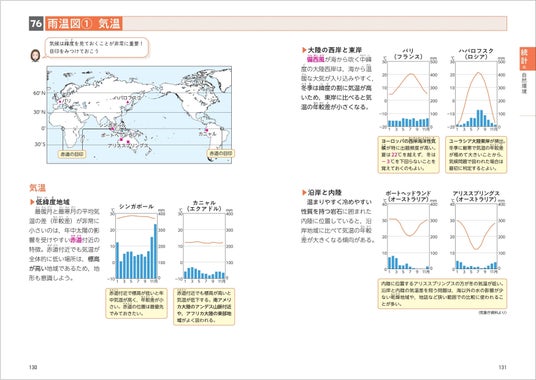Click the Paris marker on world map
The width and height of the screenshot is (536, 380).
coord(60,101)
